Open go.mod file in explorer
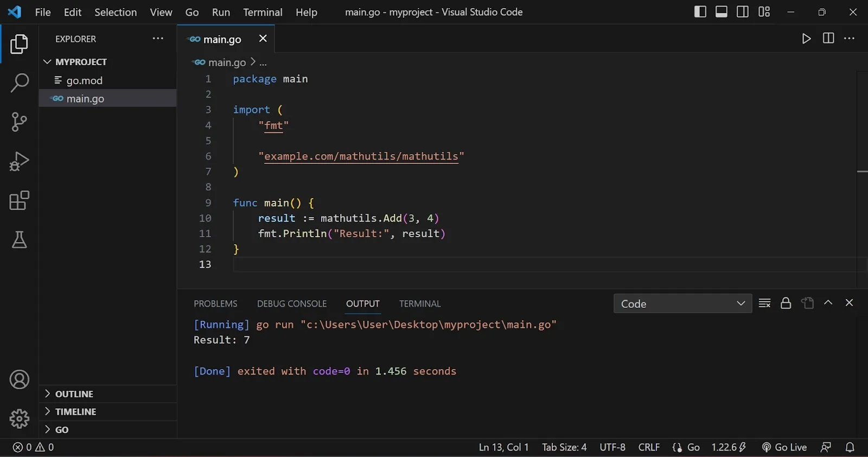The image size is (868, 457). (x=107, y=80)
